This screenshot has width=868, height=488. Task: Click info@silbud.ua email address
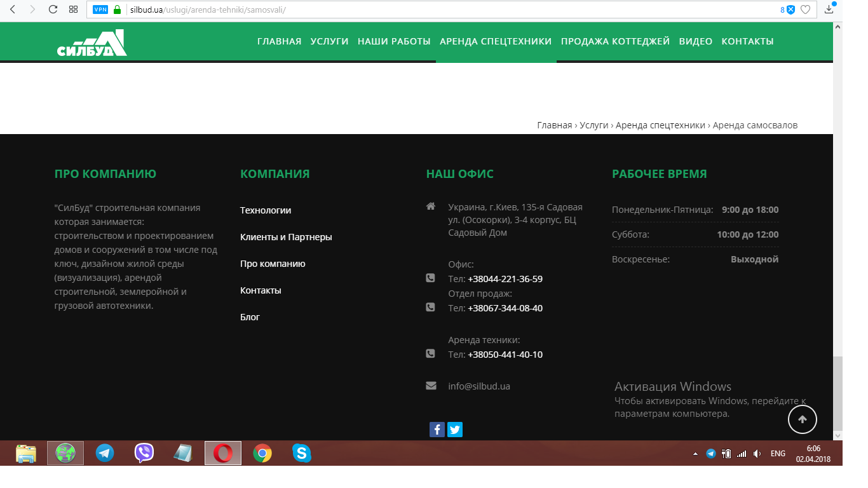tap(479, 386)
